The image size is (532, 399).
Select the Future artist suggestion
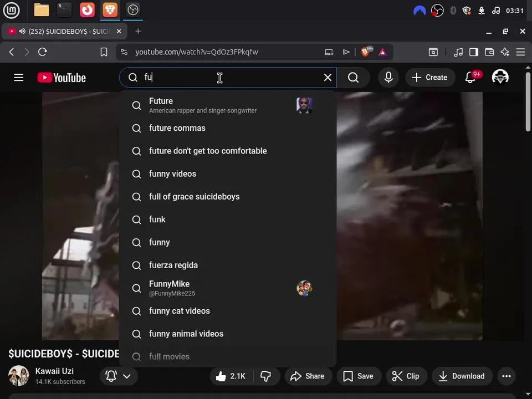[x=228, y=105]
